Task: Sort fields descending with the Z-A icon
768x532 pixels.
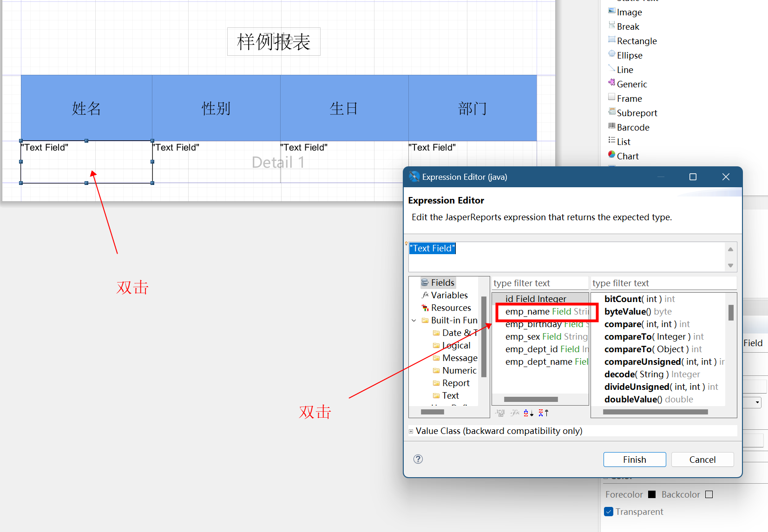Action: pyautogui.click(x=543, y=413)
